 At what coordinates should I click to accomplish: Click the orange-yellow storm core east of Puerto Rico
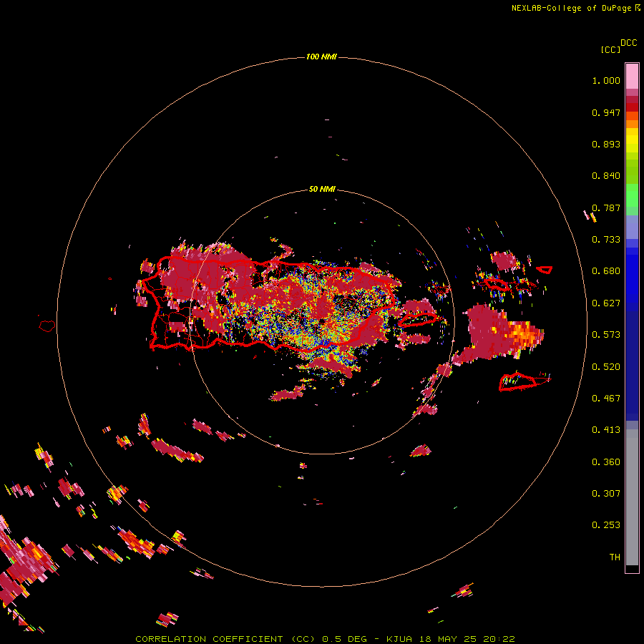524,333
